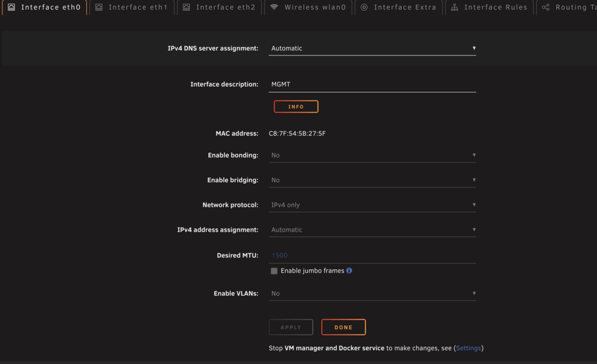Open the Settings link
This screenshot has height=364, width=597.
click(468, 348)
